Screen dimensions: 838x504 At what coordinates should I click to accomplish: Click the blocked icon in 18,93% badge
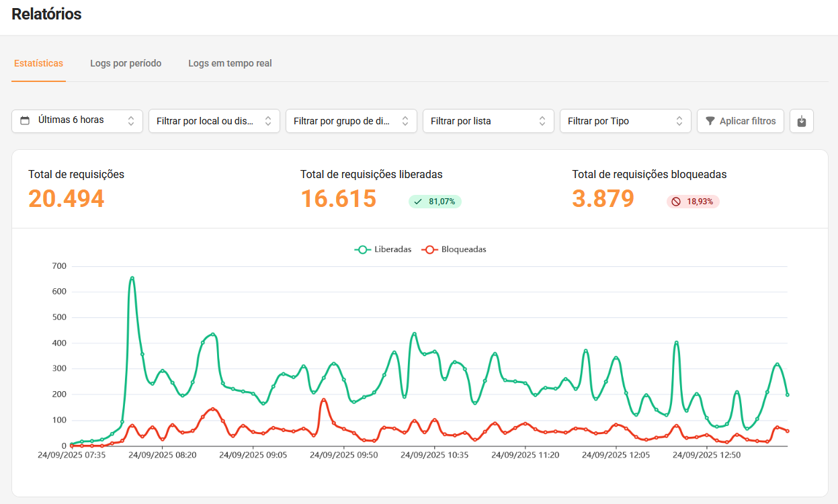(x=675, y=202)
